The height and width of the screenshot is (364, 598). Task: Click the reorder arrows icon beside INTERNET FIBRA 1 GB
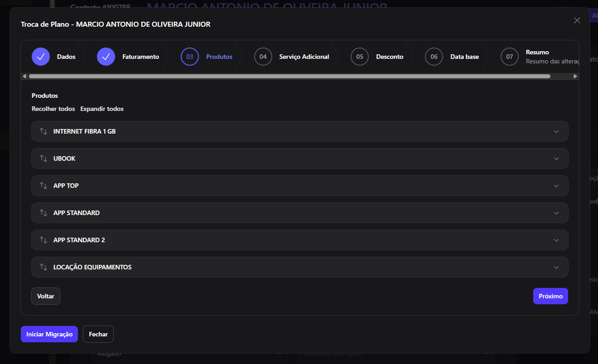[43, 131]
